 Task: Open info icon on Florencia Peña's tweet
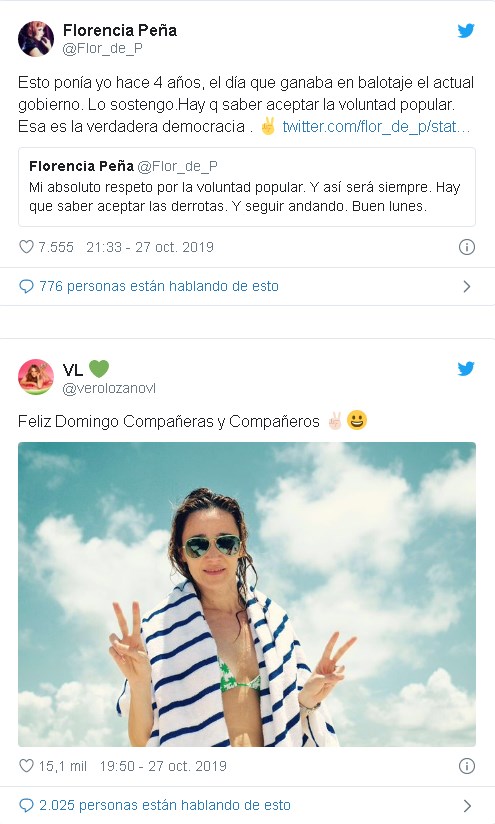coord(467,247)
